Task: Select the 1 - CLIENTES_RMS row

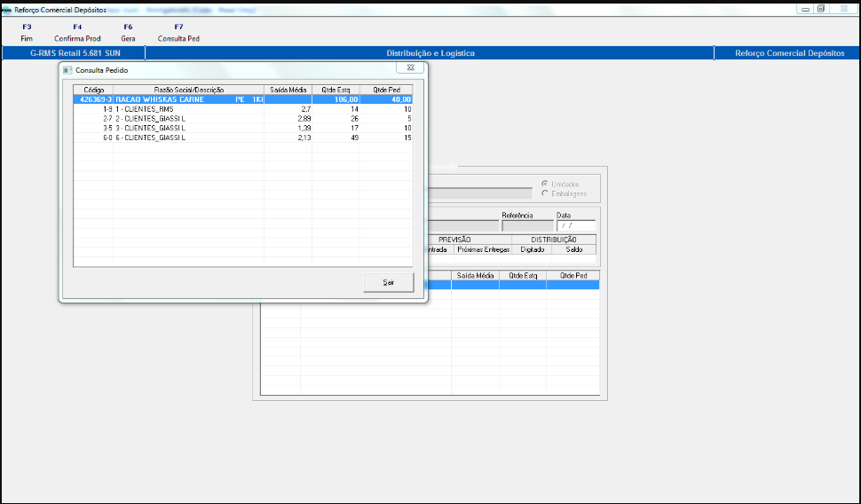Action: coord(242,109)
